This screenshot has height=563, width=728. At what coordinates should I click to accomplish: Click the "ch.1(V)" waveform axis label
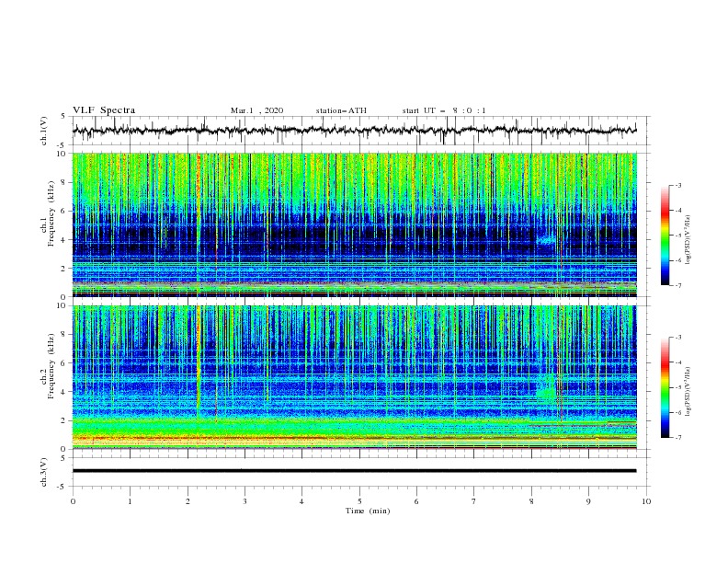pyautogui.click(x=44, y=131)
